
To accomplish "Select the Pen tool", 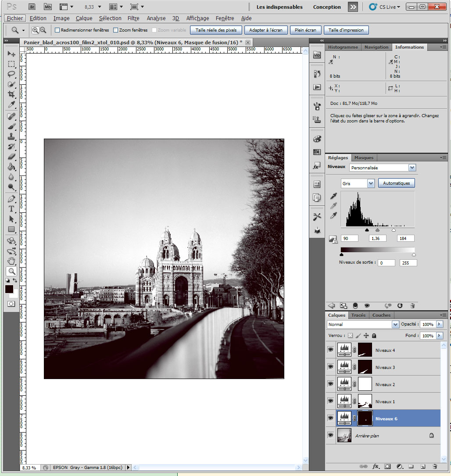I will tap(11, 199).
